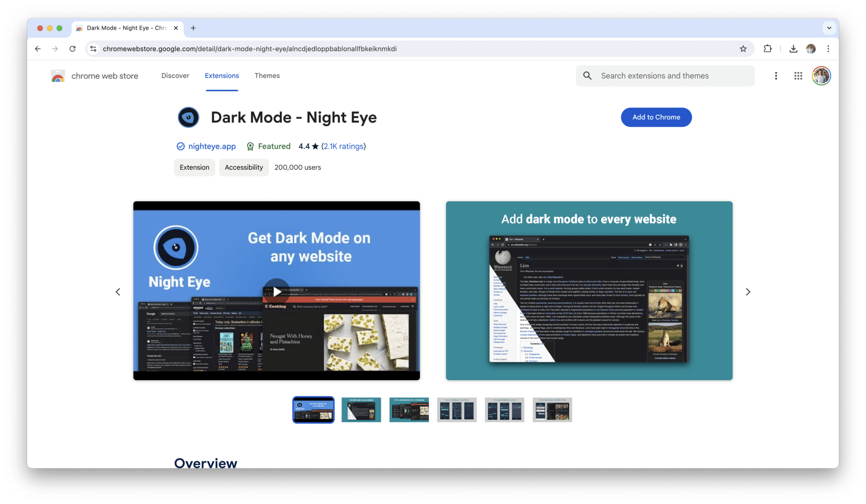Click the browser address bar URL
This screenshot has width=866, height=504.
pyautogui.click(x=249, y=49)
